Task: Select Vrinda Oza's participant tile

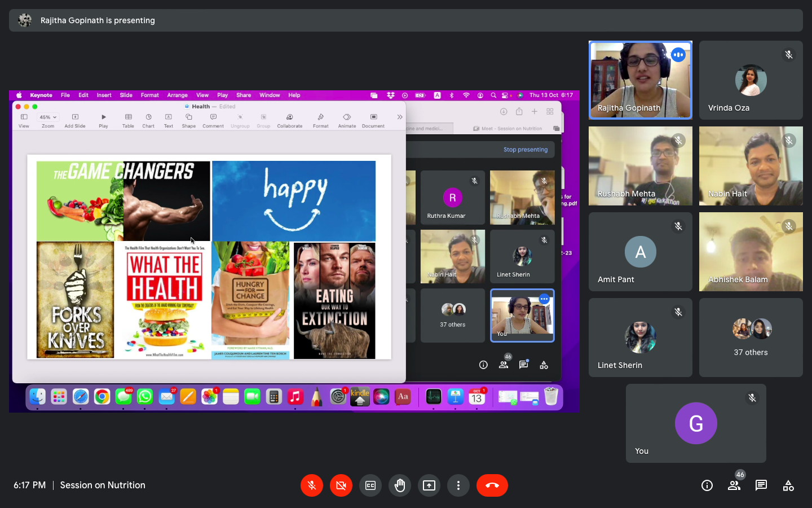Action: click(751, 80)
